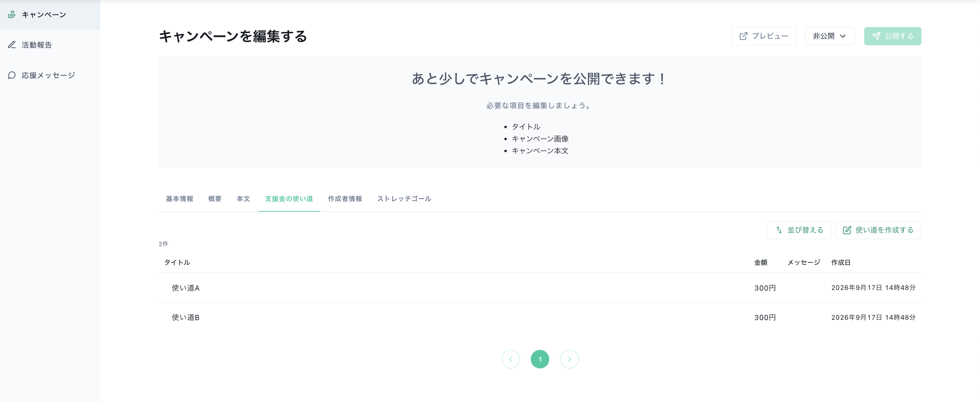Switch to the 作成者情報 tab
Screen dimensions: 980x402
click(x=345, y=199)
